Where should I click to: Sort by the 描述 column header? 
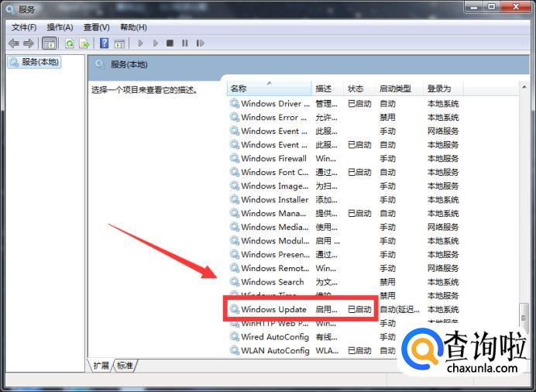(328, 88)
